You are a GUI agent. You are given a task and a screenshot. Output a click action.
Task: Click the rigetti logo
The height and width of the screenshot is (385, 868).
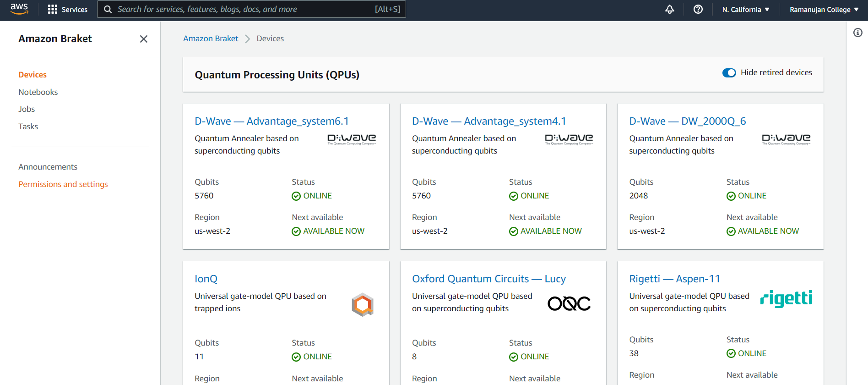786,298
